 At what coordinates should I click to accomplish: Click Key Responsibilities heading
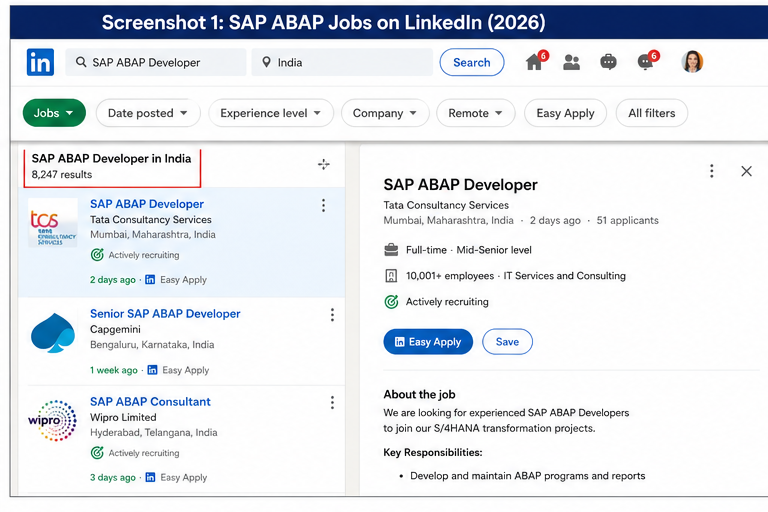(x=432, y=452)
